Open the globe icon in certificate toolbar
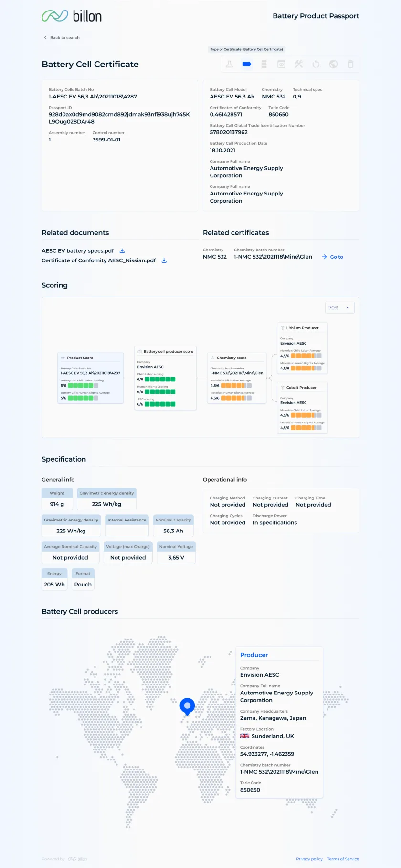 click(333, 64)
